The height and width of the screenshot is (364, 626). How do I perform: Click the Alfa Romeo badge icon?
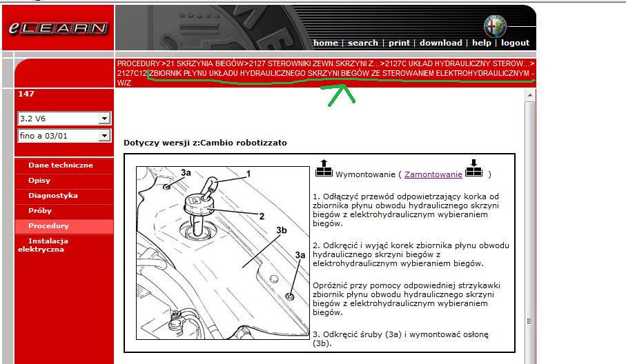pos(495,27)
